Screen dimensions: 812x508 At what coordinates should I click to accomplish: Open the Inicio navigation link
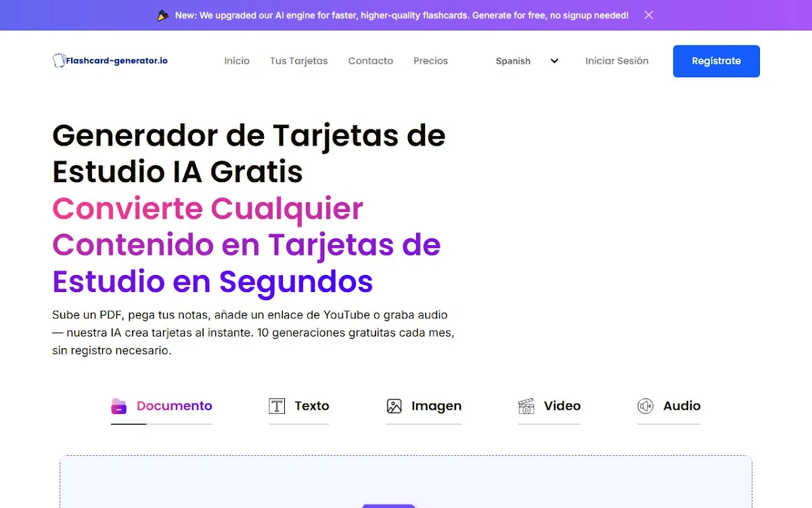(x=237, y=61)
